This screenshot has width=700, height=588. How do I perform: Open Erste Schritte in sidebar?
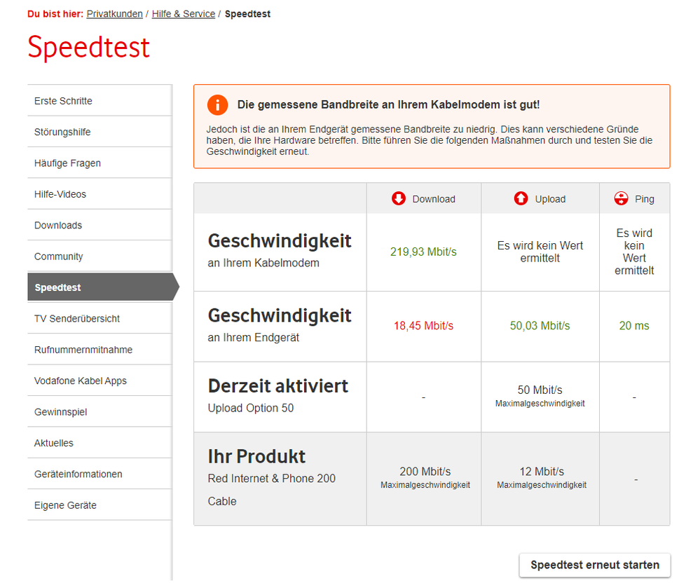pyautogui.click(x=63, y=101)
